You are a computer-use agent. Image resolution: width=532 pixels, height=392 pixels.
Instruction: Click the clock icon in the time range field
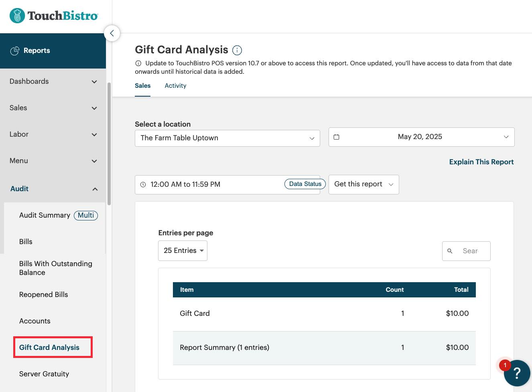pyautogui.click(x=143, y=184)
